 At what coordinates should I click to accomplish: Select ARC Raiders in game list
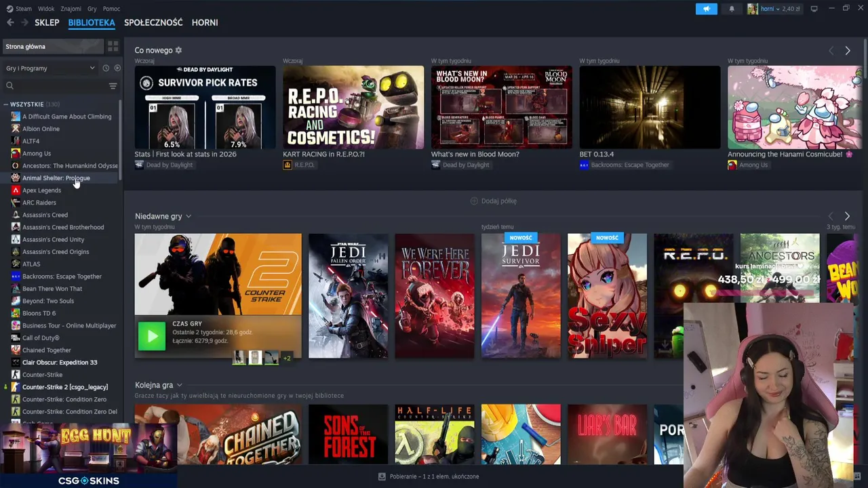39,203
